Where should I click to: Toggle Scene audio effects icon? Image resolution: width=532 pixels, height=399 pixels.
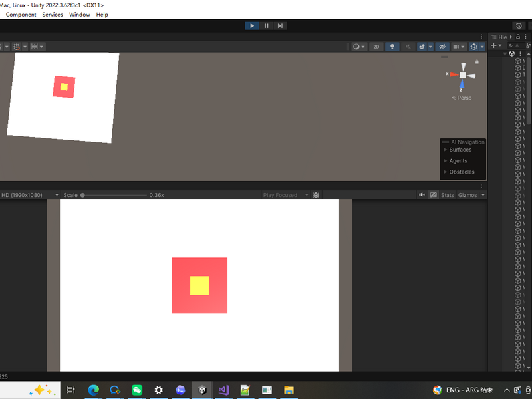click(x=408, y=47)
